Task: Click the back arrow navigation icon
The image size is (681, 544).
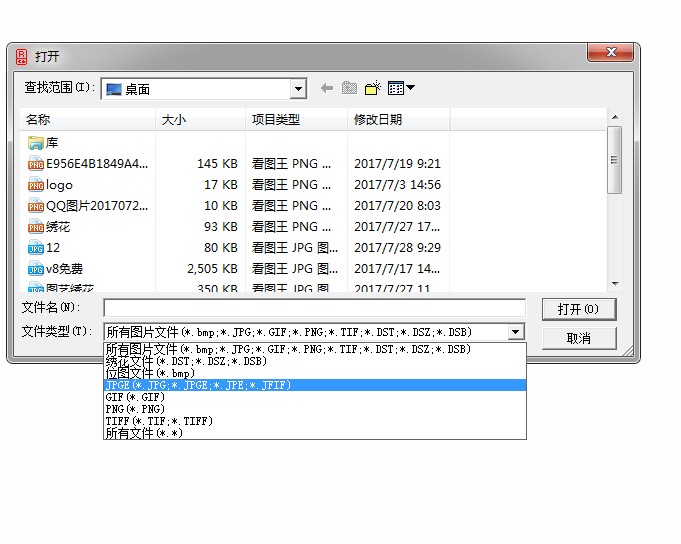Action: pos(326,88)
